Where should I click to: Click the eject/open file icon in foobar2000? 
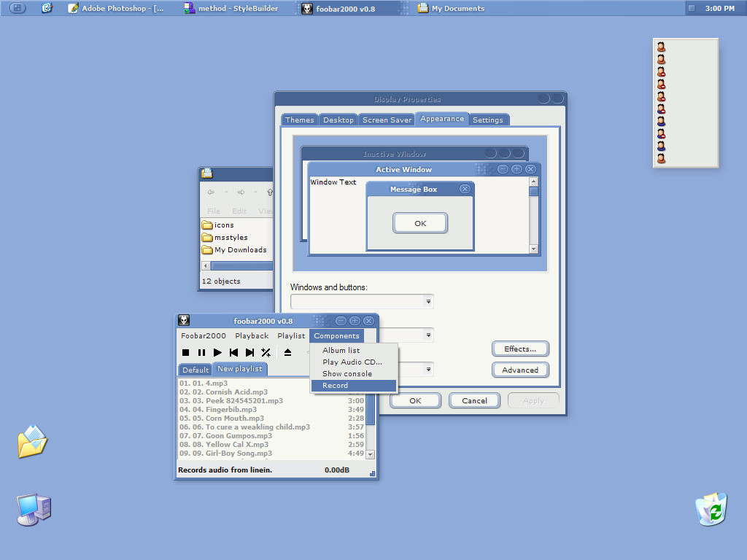(x=287, y=353)
